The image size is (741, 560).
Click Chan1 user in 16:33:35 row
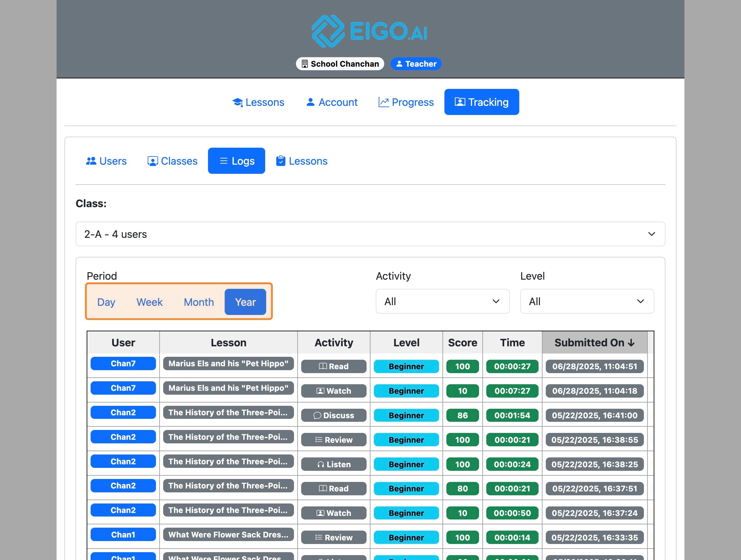coord(123,535)
